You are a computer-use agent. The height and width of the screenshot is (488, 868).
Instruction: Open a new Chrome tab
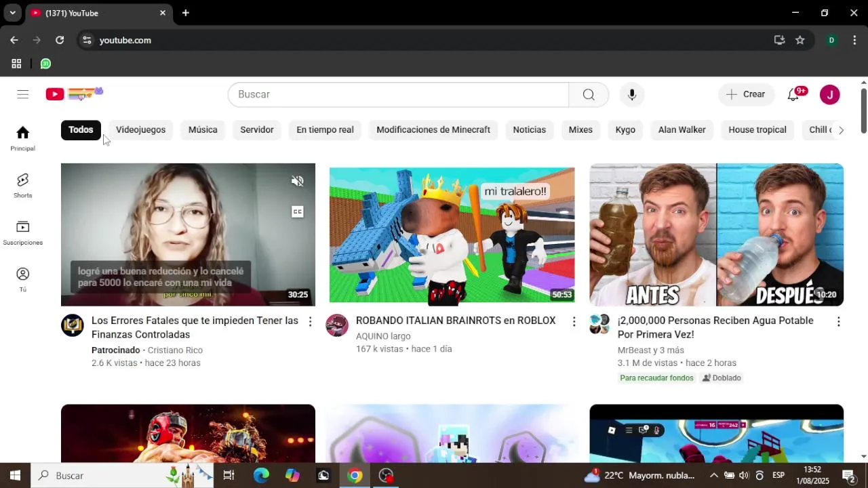point(186,13)
